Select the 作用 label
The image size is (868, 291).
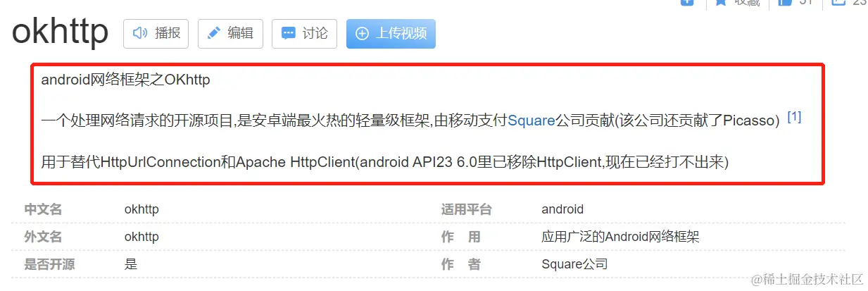[x=461, y=237]
